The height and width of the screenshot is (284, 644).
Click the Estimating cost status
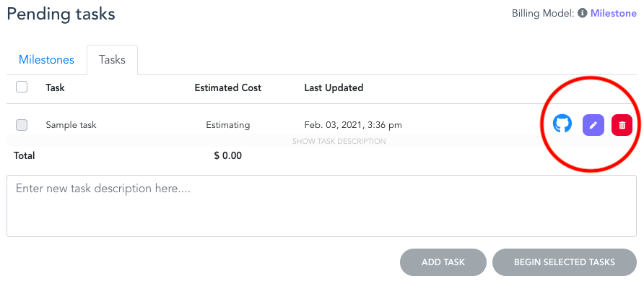228,125
